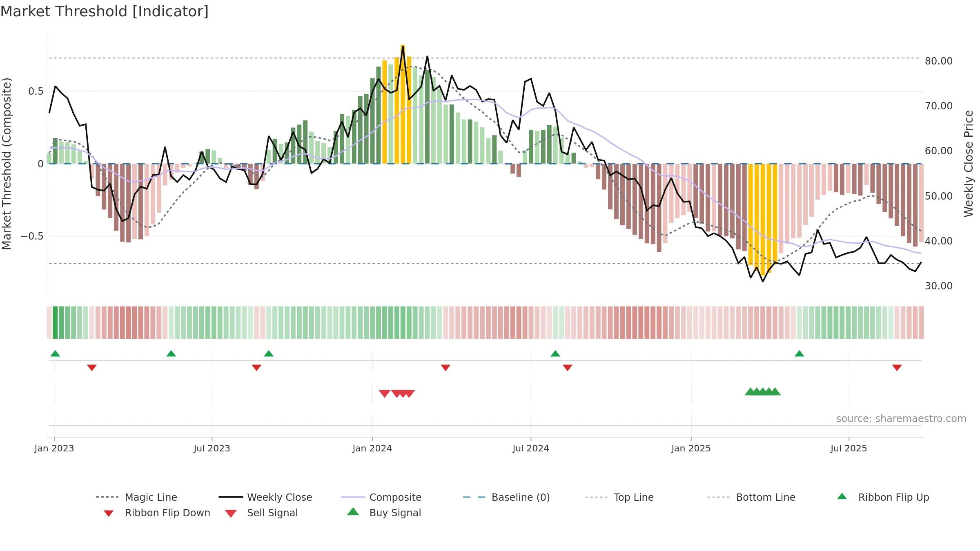Toggle the Composite legend entry
The width and height of the screenshot is (980, 551).
381,497
